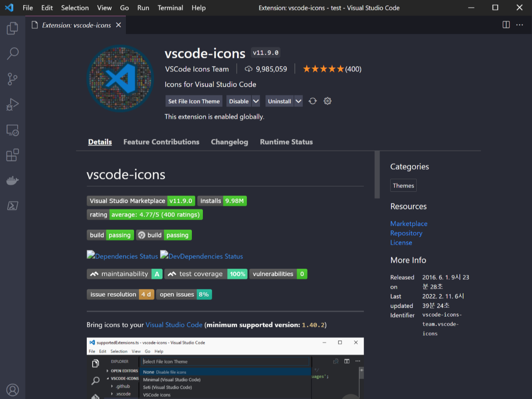Open the Marketplace resource link

pos(409,223)
